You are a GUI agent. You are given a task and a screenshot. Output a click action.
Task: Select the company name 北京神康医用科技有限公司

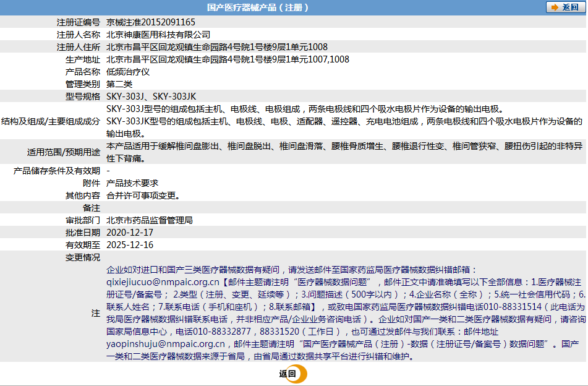click(x=158, y=35)
